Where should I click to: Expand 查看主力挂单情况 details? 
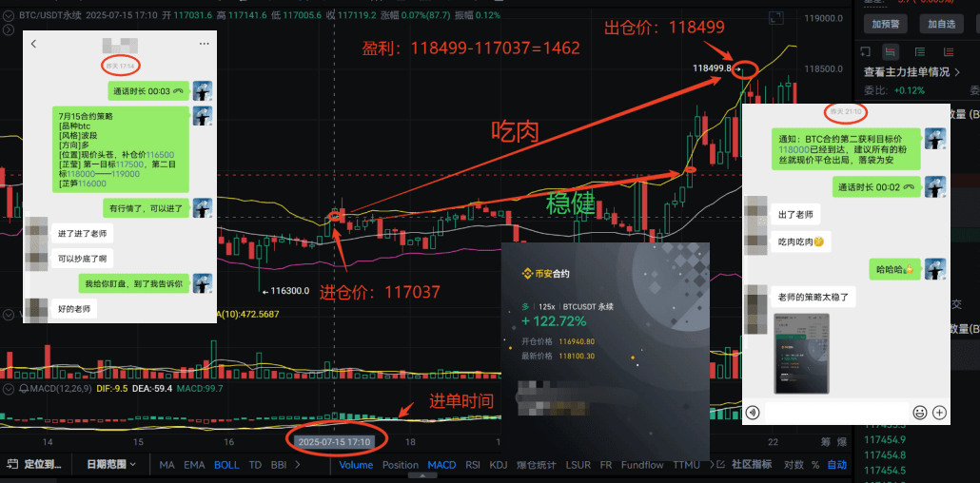pyautogui.click(x=911, y=72)
